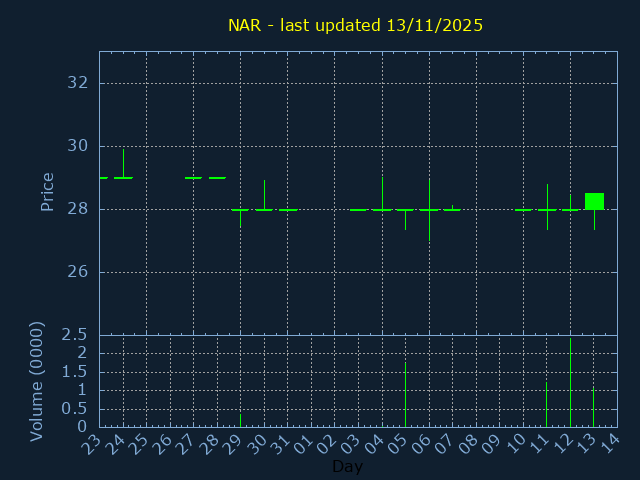The height and width of the screenshot is (480, 640).
Task: Click the day tick label 14
Action: 611,445
